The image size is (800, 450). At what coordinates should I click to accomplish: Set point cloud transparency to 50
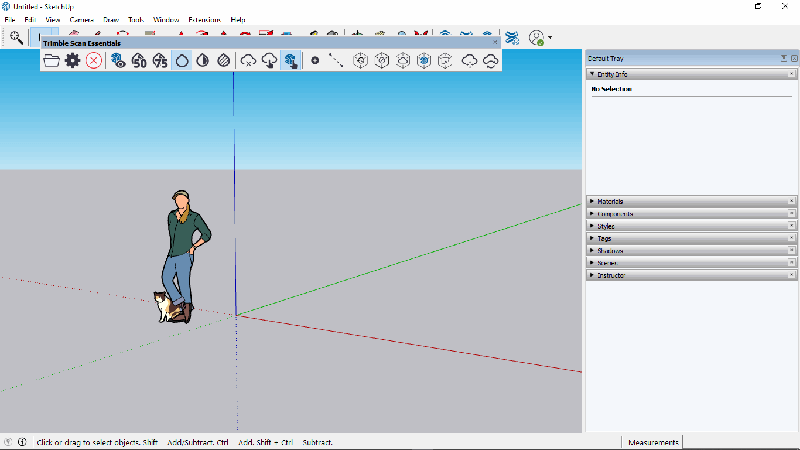pos(139,61)
